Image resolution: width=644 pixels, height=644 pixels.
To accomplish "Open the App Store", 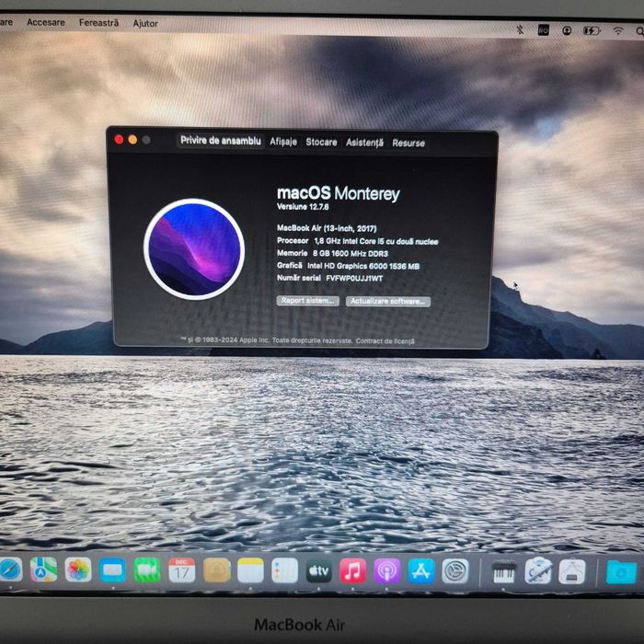I will pyautogui.click(x=421, y=571).
